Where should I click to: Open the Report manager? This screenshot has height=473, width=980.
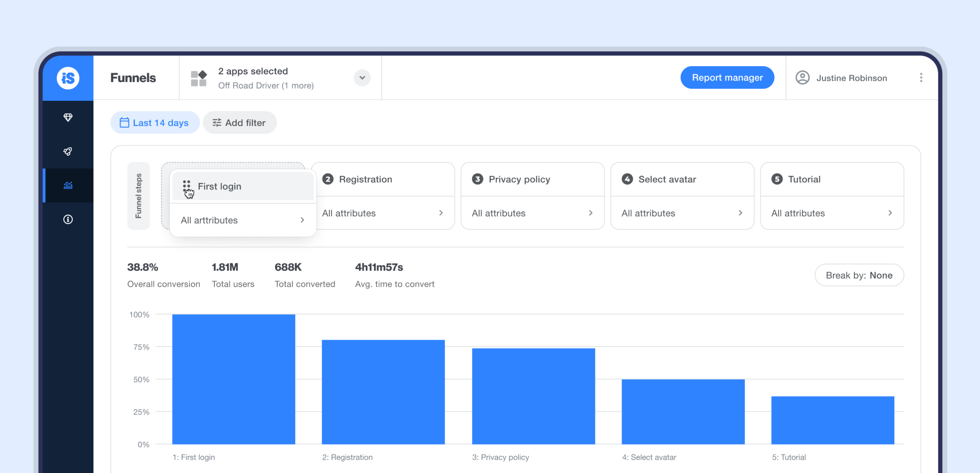[x=727, y=78]
